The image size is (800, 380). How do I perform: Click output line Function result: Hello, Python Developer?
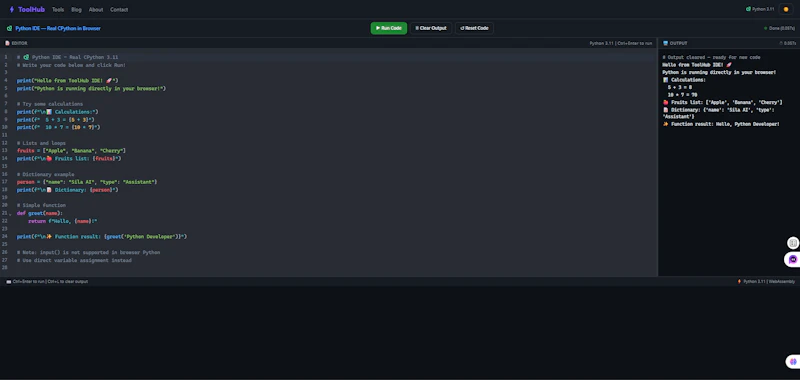721,124
